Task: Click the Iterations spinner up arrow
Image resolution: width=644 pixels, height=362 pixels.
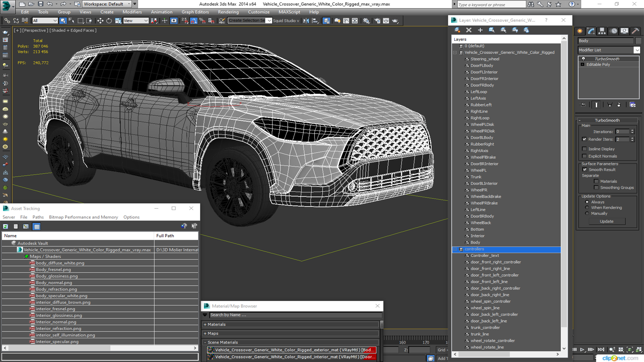Action: [x=632, y=130]
